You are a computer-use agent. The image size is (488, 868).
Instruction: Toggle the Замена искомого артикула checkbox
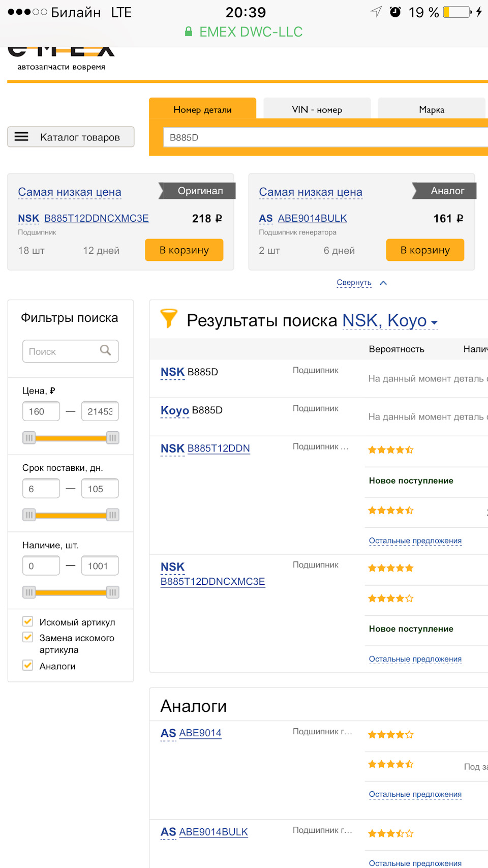(28, 637)
